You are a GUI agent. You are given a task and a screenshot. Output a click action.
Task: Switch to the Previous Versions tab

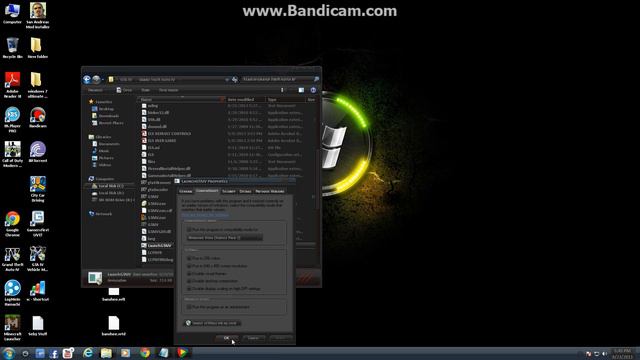[269, 191]
